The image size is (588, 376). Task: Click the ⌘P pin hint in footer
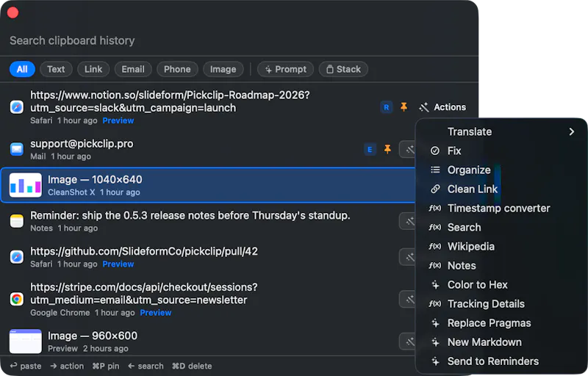coord(106,366)
